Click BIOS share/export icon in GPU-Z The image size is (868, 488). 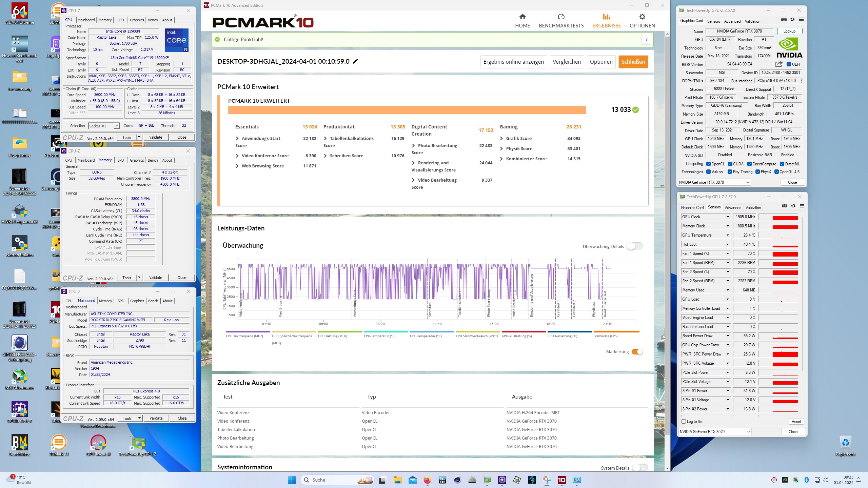click(x=779, y=64)
